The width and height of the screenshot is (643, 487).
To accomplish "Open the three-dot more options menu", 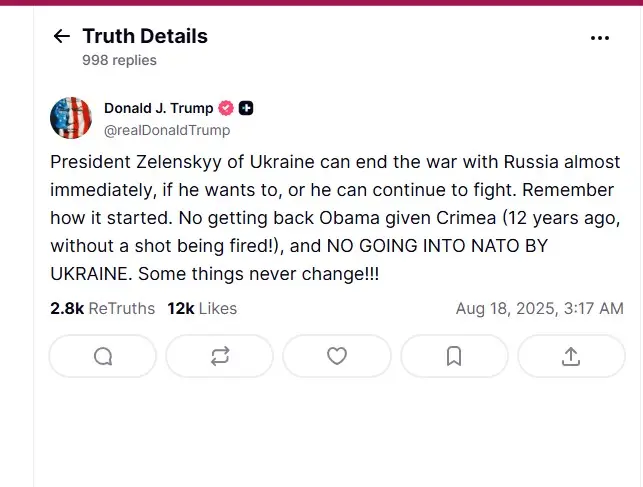I will pos(600,38).
